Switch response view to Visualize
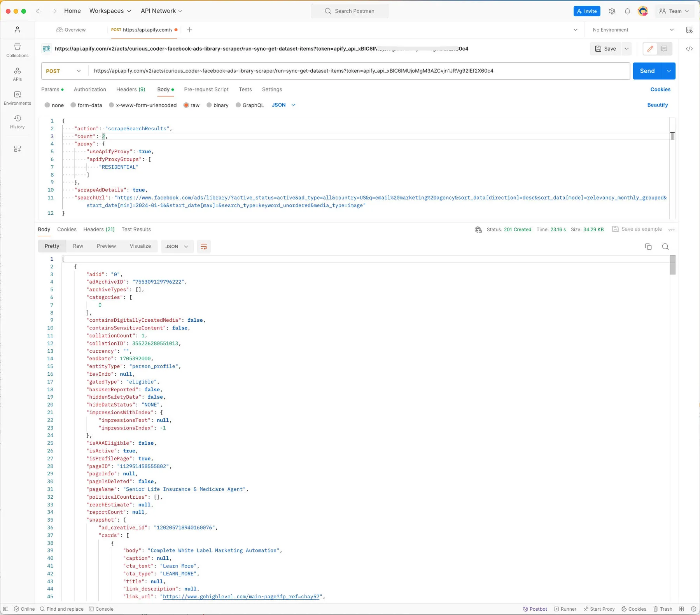The height and width of the screenshot is (615, 700). [140, 246]
